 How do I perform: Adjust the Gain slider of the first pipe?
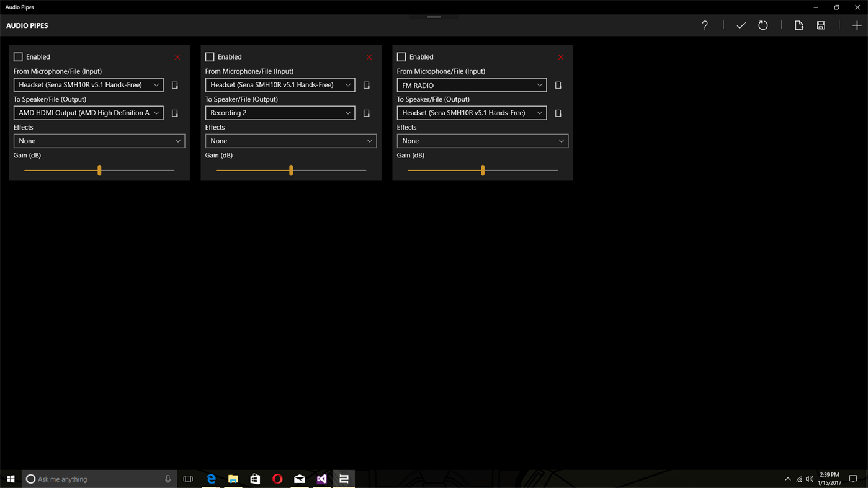tap(99, 170)
